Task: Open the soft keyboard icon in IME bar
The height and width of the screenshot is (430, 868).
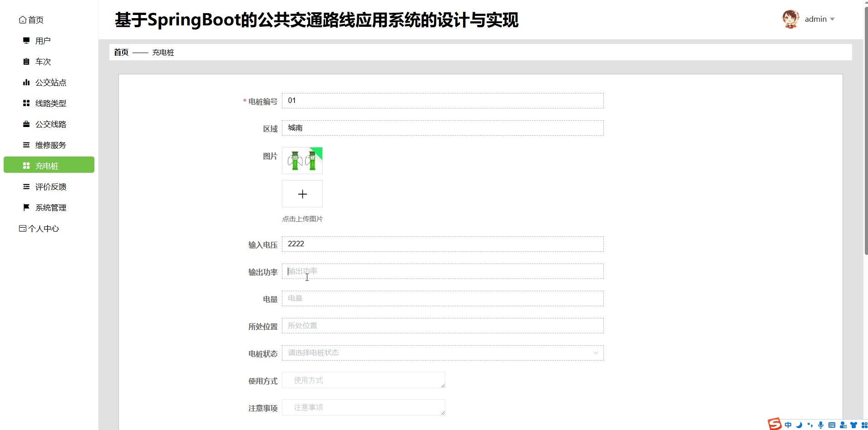Action: (832, 425)
